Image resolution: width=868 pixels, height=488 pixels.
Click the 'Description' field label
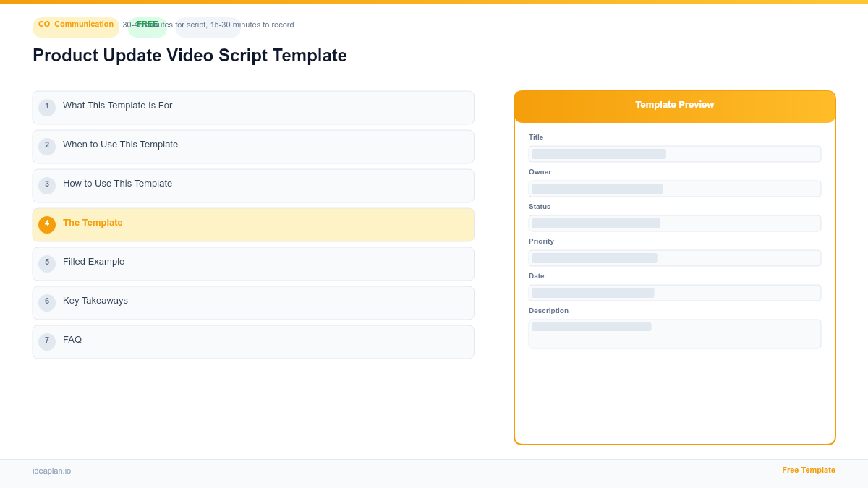click(548, 311)
